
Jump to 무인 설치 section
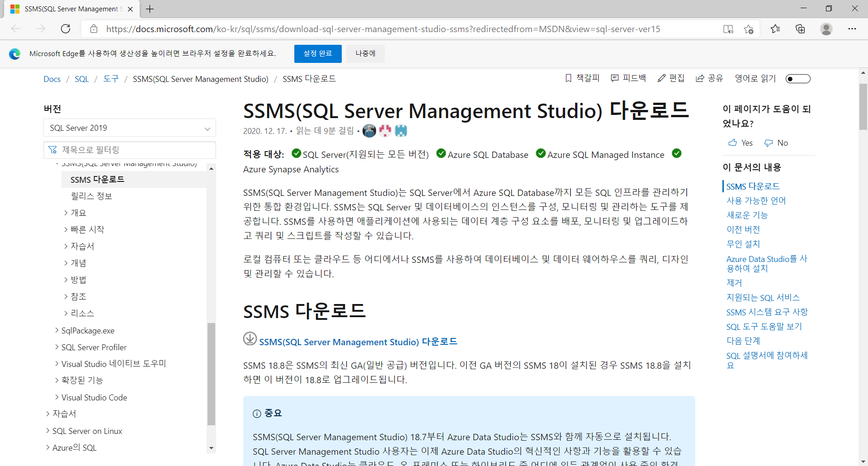(x=743, y=244)
